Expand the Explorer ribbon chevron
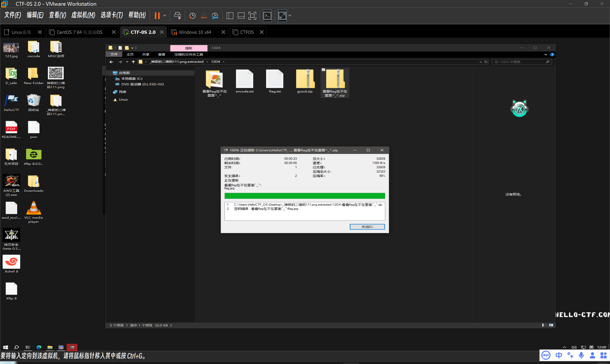This screenshot has height=364, width=610. 545,55
